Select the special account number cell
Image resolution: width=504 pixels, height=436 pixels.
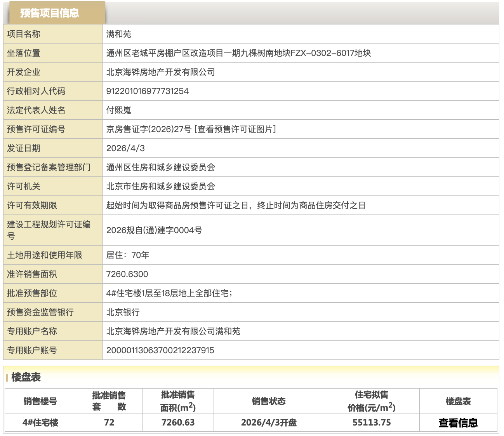coord(160,350)
